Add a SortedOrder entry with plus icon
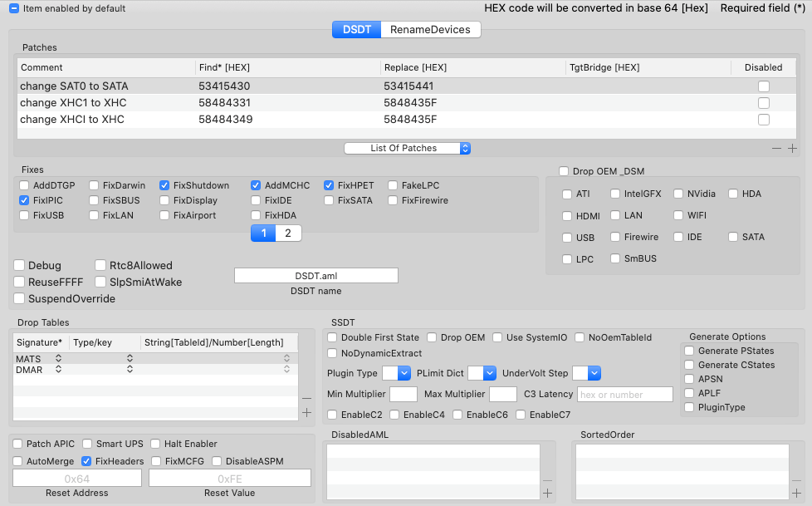812x506 pixels. (796, 494)
